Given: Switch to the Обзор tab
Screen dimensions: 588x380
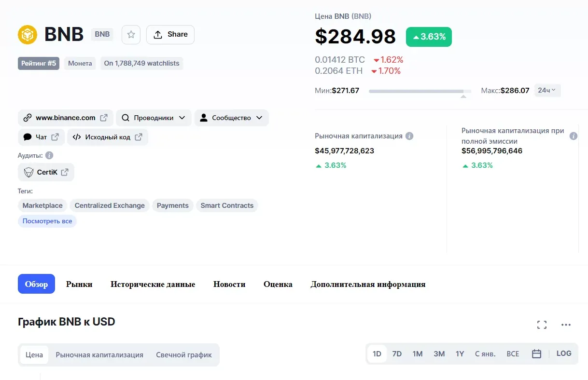Looking at the screenshot, I should pyautogui.click(x=36, y=284).
